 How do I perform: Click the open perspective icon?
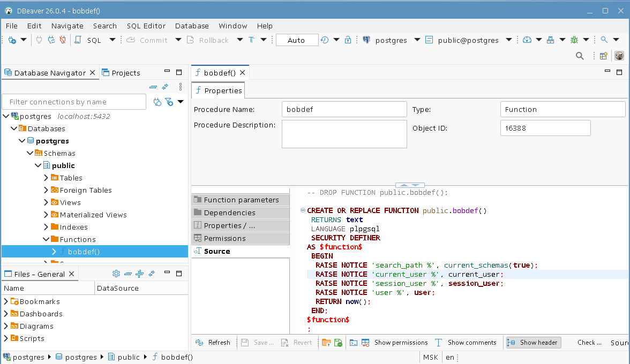pos(603,56)
